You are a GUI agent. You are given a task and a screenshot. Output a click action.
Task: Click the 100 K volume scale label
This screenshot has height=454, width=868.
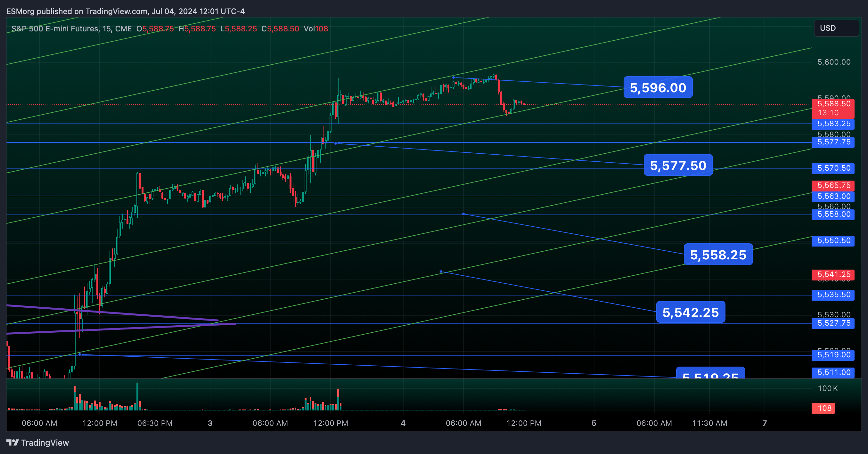point(828,388)
